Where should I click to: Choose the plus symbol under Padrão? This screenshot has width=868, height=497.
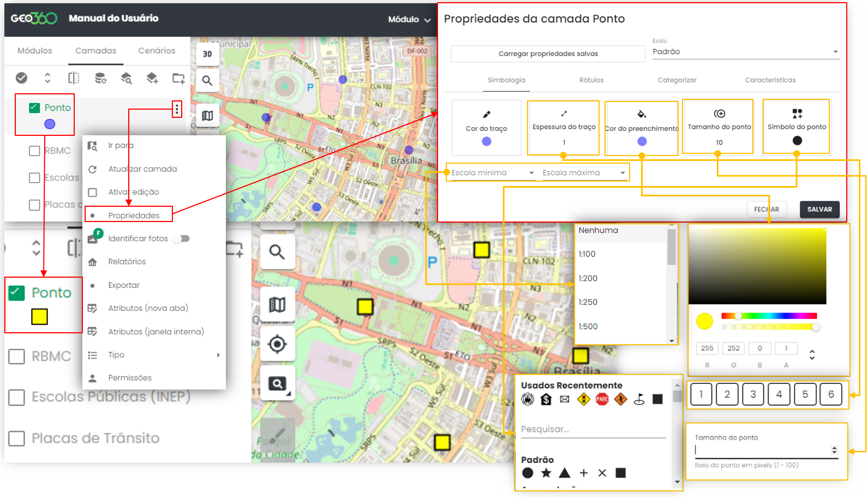pos(584,473)
